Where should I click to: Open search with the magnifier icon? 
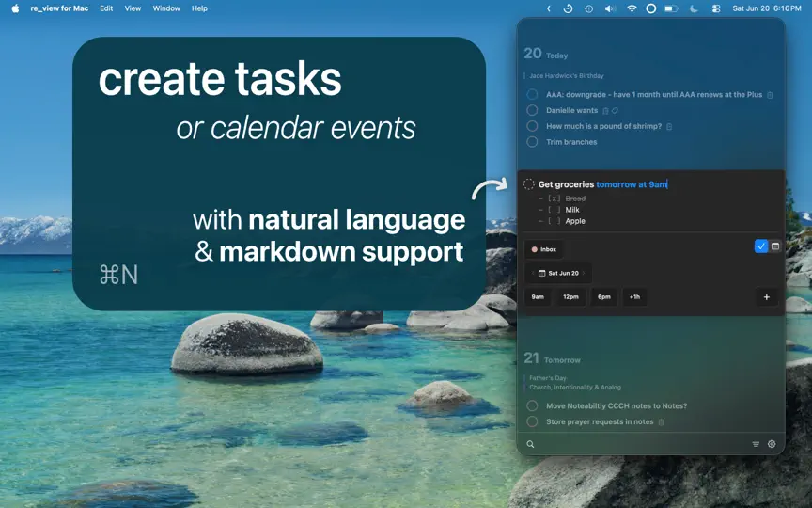tap(530, 444)
